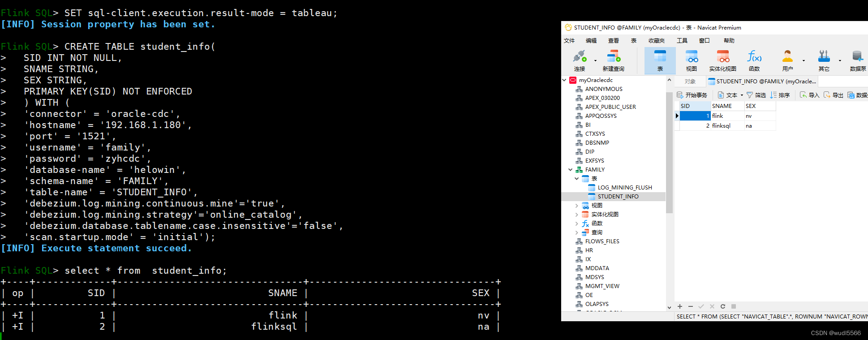The width and height of the screenshot is (868, 340).
Task: Open the 查看 menu
Action: tap(614, 41)
